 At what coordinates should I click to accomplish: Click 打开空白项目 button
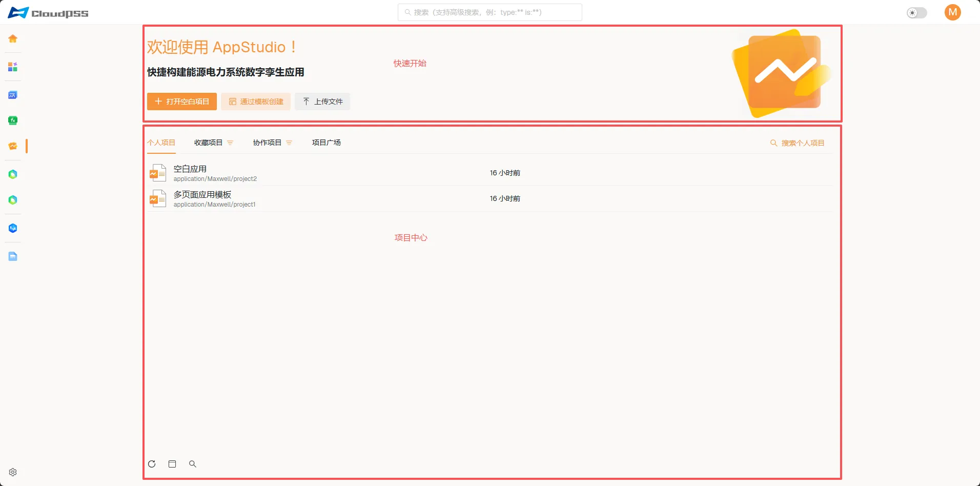182,102
